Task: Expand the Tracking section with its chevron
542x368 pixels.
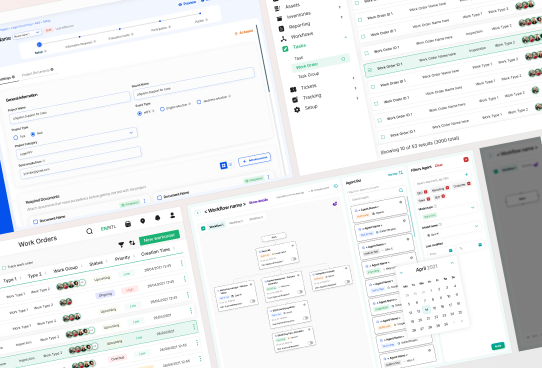Action: (x=355, y=88)
